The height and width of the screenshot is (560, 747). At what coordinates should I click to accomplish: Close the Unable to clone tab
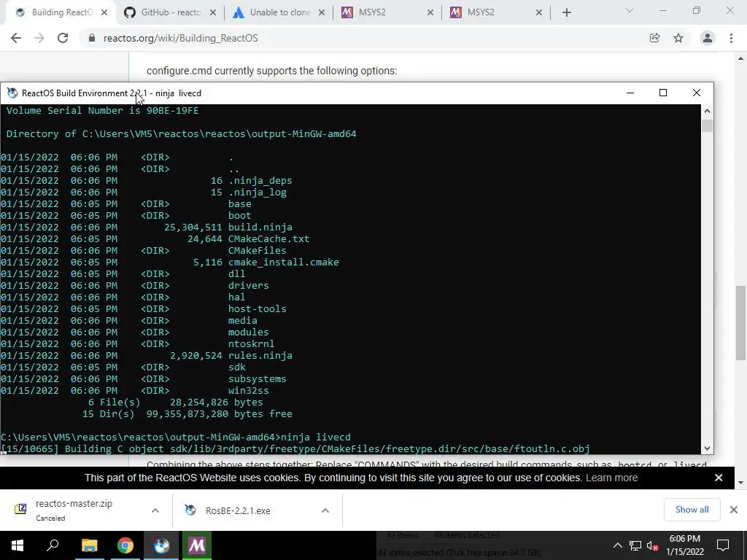tap(322, 12)
